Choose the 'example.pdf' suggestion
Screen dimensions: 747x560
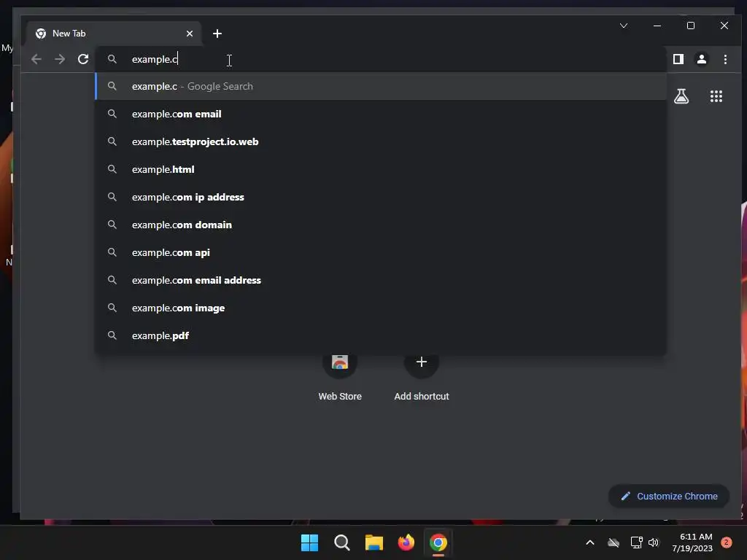pyautogui.click(x=381, y=335)
